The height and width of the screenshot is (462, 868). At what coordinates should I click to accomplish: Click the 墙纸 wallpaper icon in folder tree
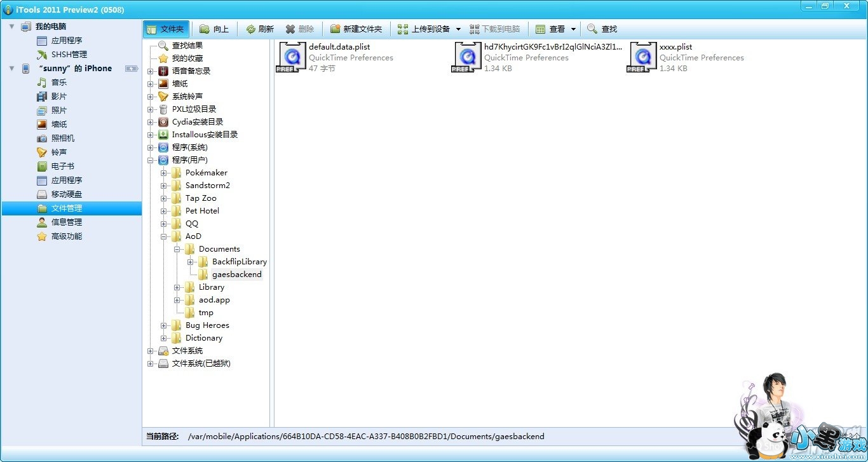163,84
